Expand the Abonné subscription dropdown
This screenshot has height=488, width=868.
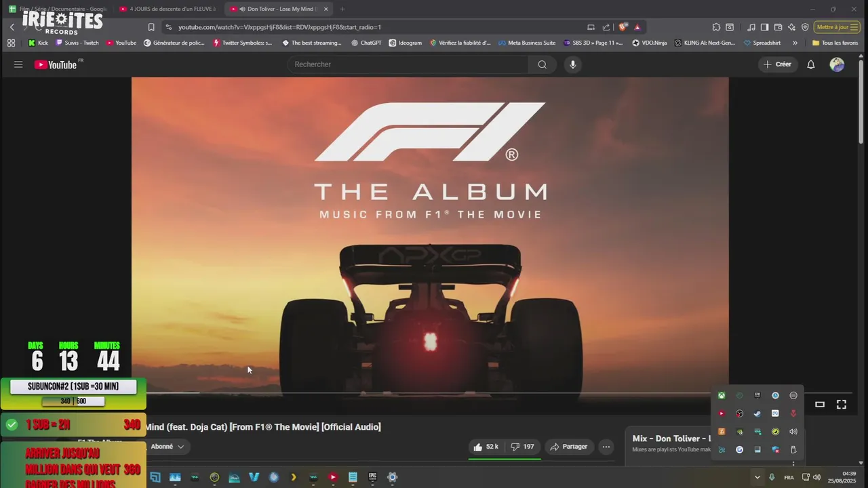(167, 447)
